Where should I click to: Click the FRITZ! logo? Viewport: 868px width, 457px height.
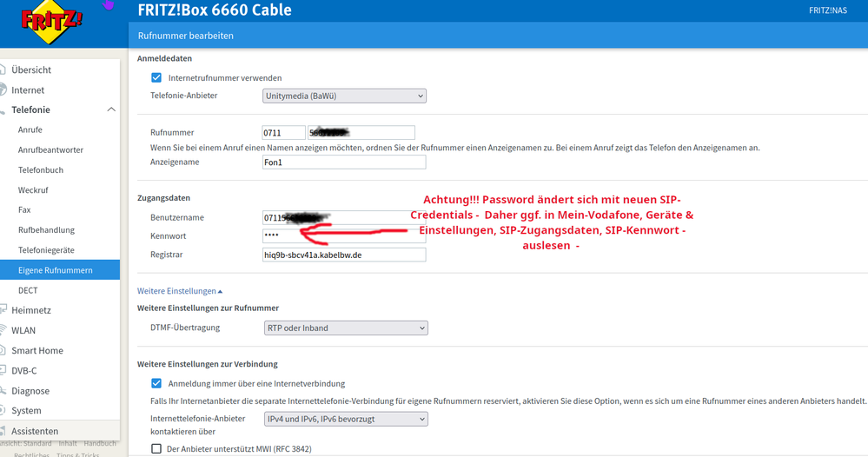click(51, 22)
